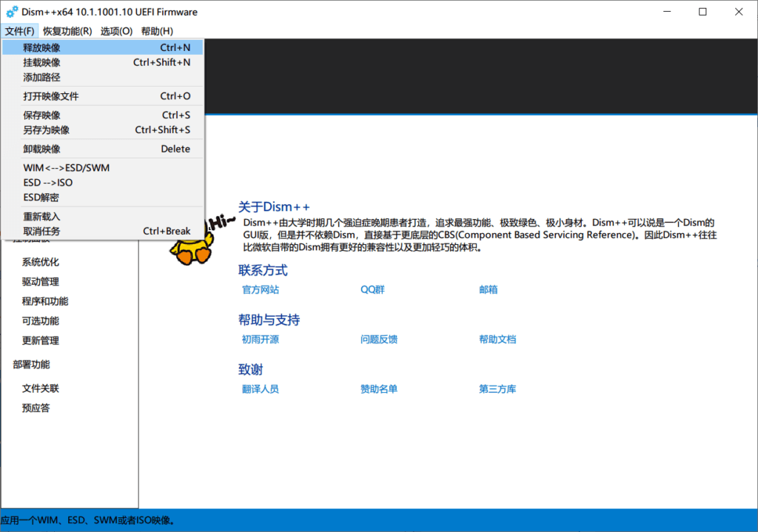This screenshot has width=758, height=532.
Task: Open 系统优化 in the sidebar
Action: pos(41,262)
